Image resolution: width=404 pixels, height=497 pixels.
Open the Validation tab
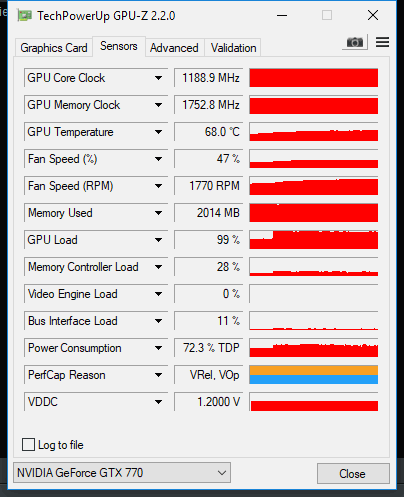(233, 48)
